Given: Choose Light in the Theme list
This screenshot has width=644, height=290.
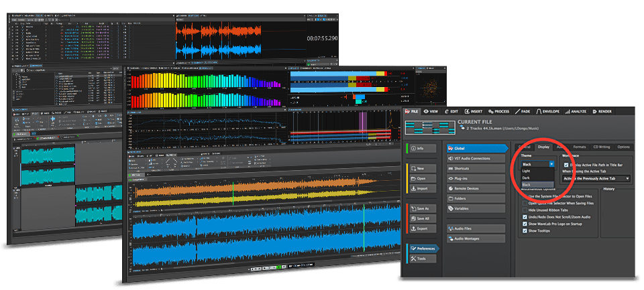Looking at the screenshot, I should (537, 171).
